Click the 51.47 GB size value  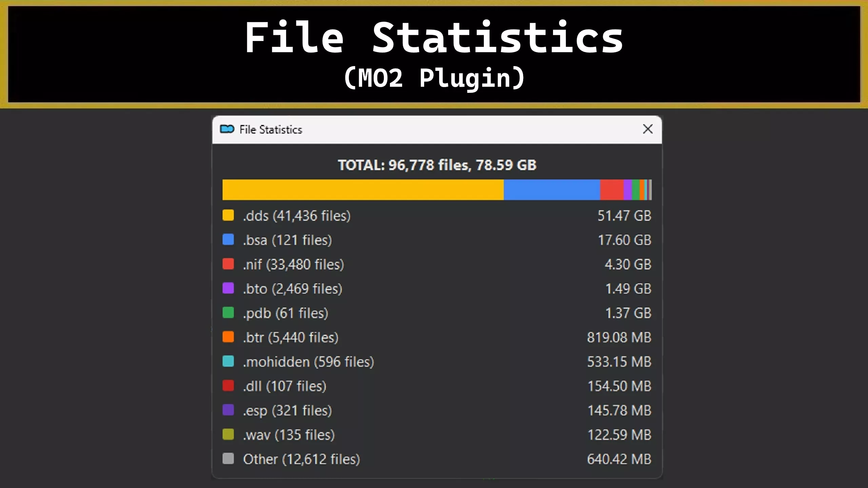click(x=625, y=216)
